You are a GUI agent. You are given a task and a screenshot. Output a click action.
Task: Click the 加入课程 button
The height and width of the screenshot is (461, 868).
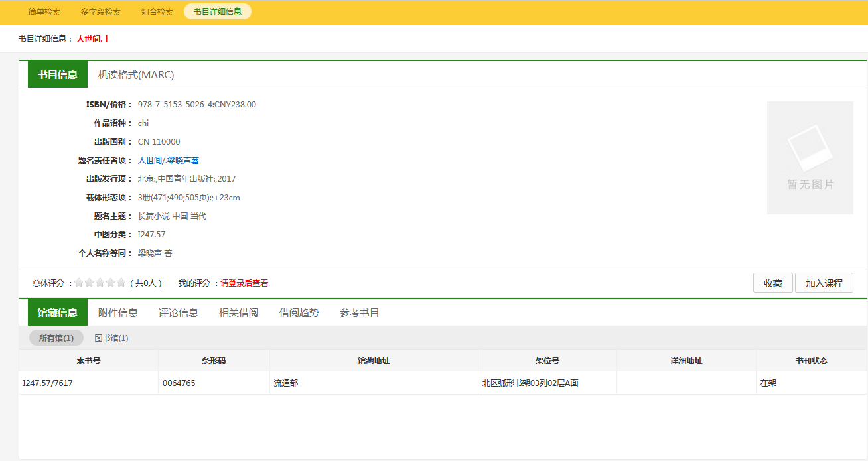tap(824, 283)
